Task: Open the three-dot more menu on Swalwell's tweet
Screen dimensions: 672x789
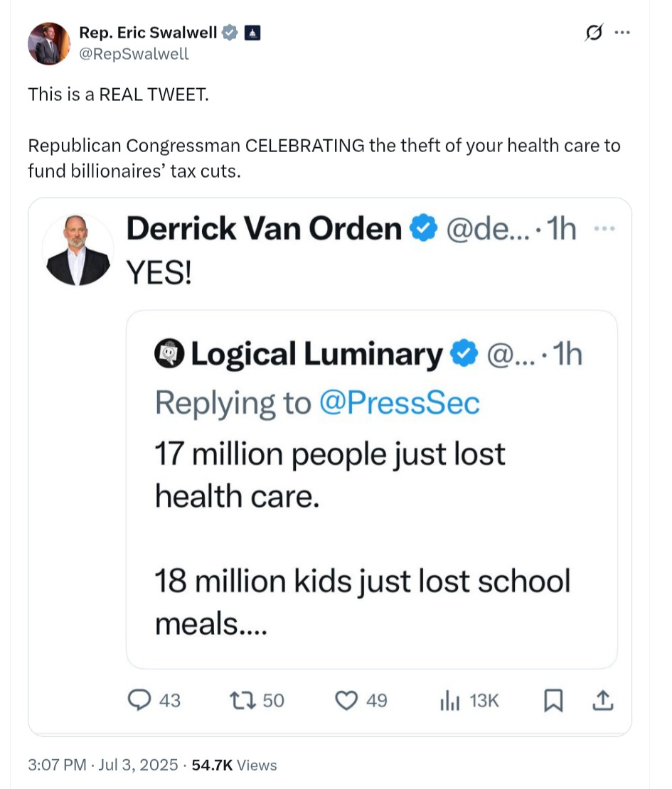Action: pyautogui.click(x=622, y=33)
